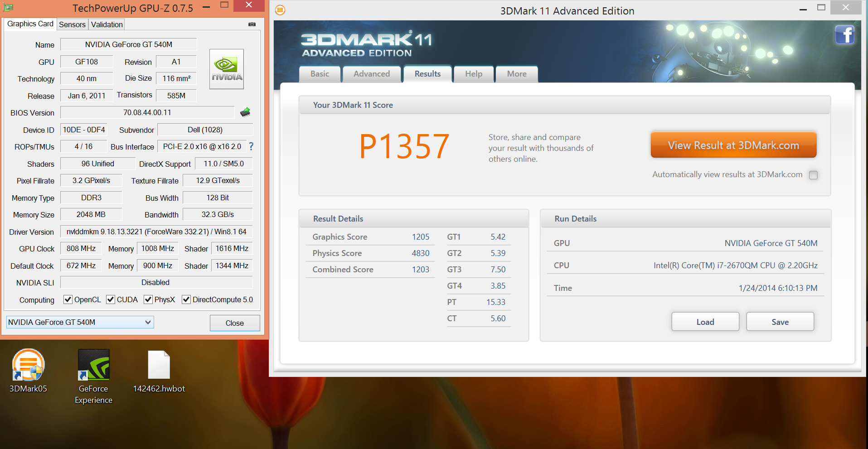Select the GeForce Experience desktop shortcut
Screen dimensions: 868x449
click(x=93, y=377)
